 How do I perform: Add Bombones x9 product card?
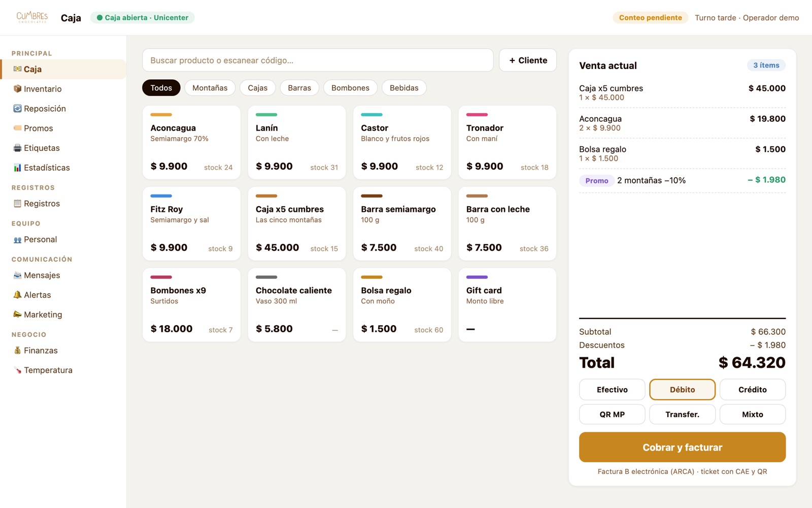click(x=191, y=305)
